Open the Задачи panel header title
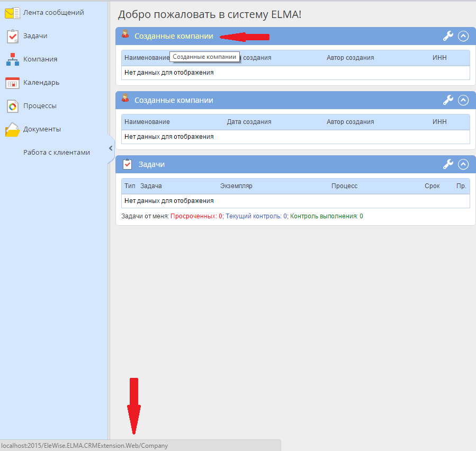Viewport: 476px width, 451px height. (x=151, y=164)
